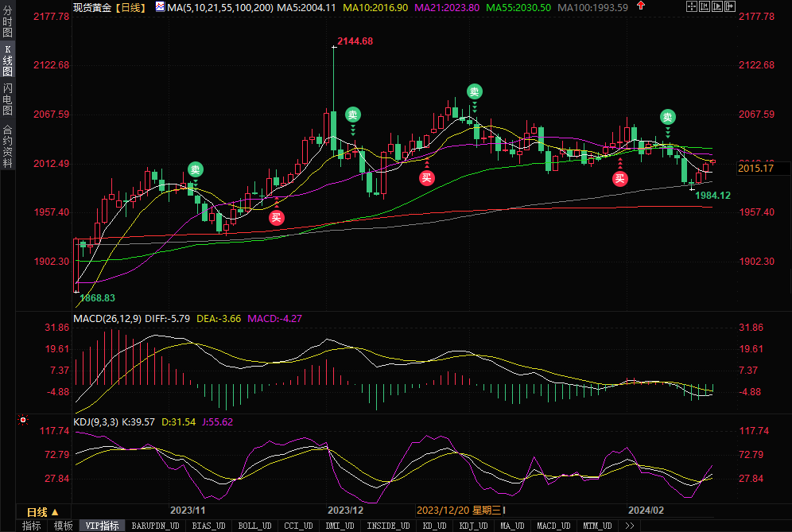Click the MA indicator chart icon
Image resolution: width=792 pixels, height=532 pixels.
tap(160, 7)
